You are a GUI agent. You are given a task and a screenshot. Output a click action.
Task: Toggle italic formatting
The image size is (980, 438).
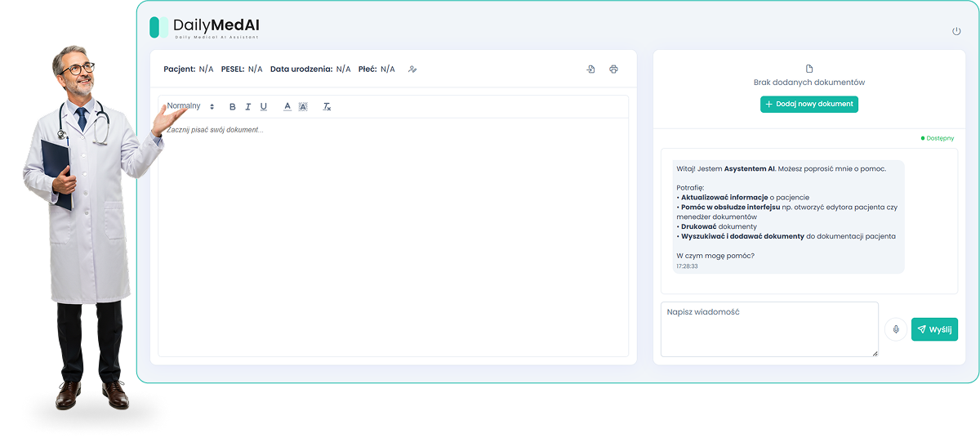(248, 107)
